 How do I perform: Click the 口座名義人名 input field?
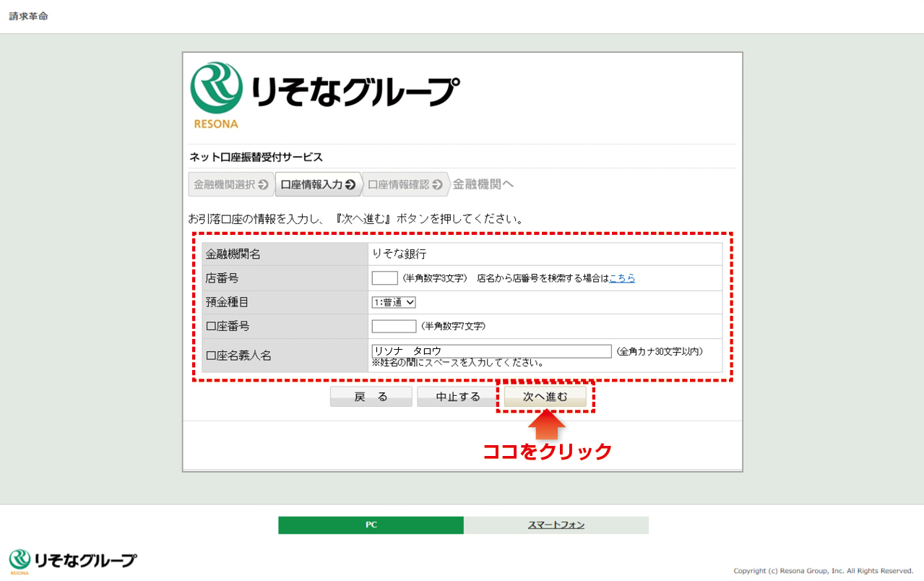click(491, 351)
